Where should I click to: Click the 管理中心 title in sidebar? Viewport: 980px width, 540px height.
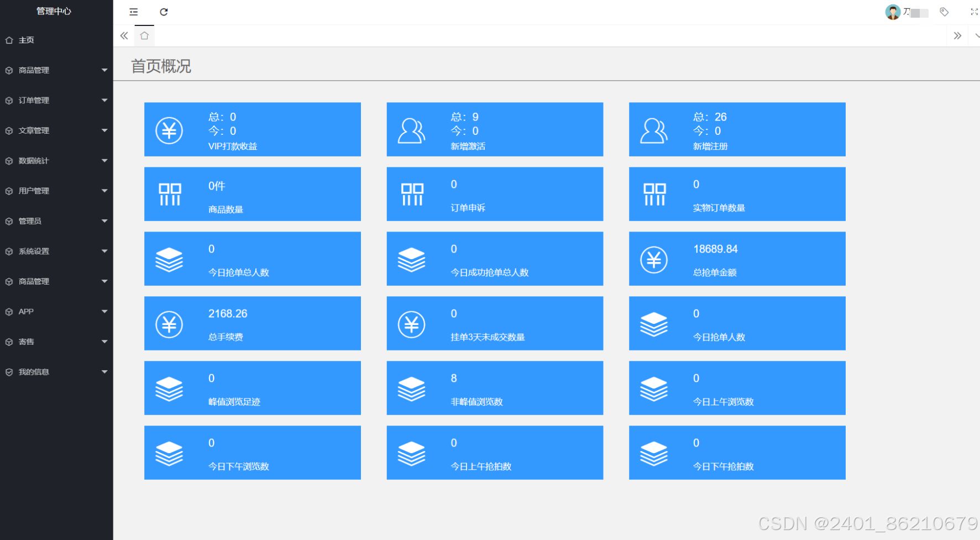coord(54,11)
